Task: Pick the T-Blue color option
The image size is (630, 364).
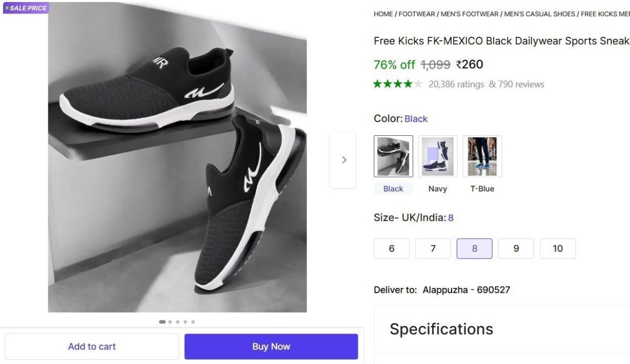Action: coord(482,156)
